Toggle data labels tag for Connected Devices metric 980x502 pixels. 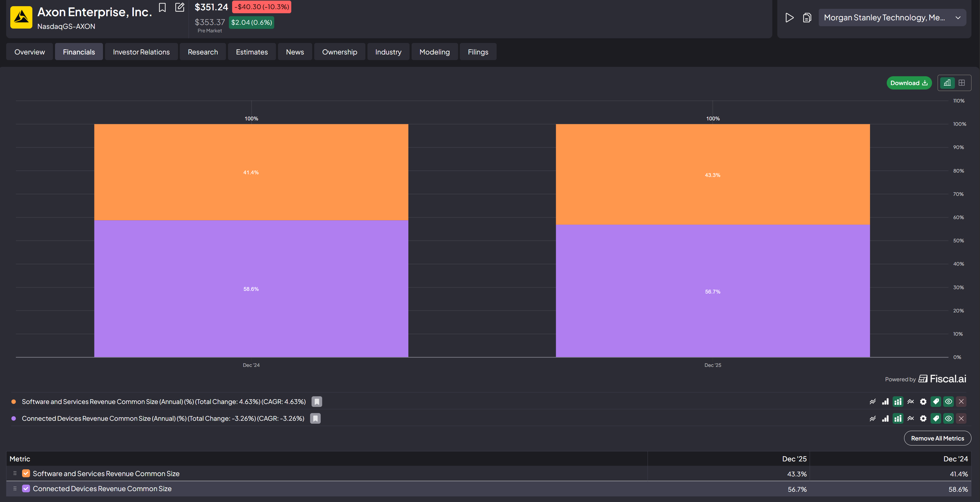936,419
